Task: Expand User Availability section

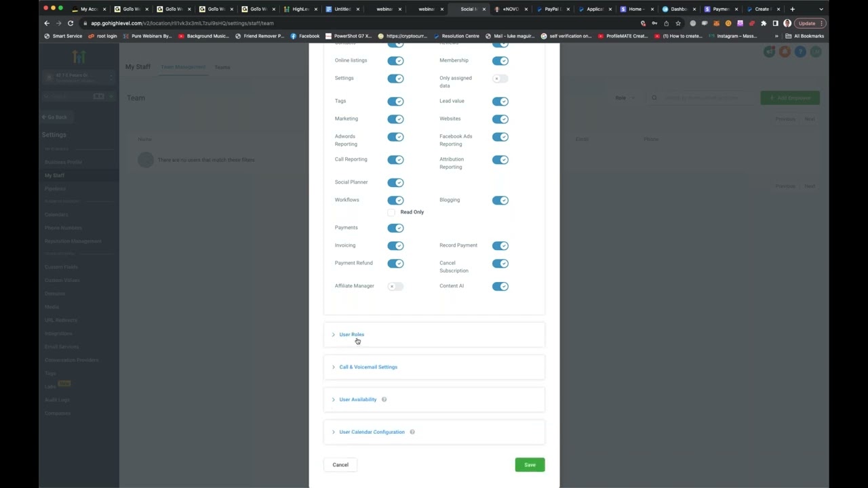Action: click(434, 400)
